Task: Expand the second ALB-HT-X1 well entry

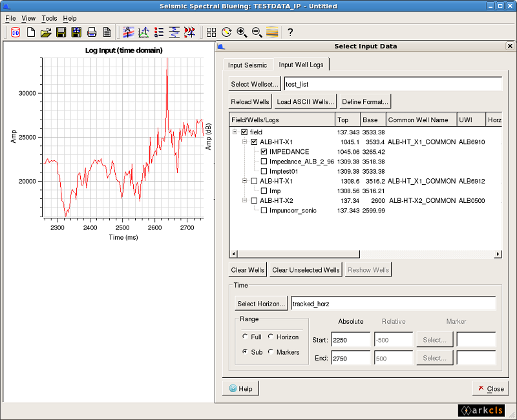Action: (244, 181)
